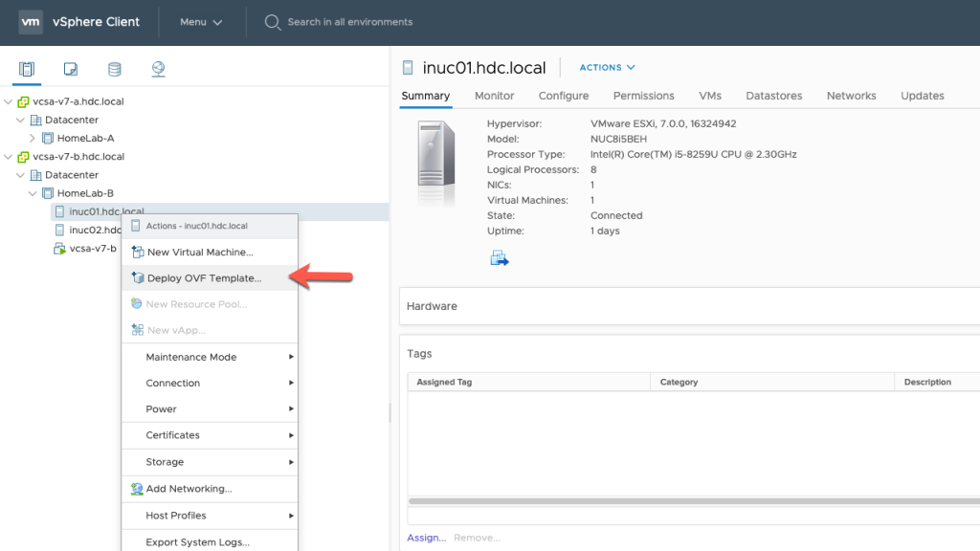
Task: Sort by Assigned Tag column header
Action: tap(528, 382)
